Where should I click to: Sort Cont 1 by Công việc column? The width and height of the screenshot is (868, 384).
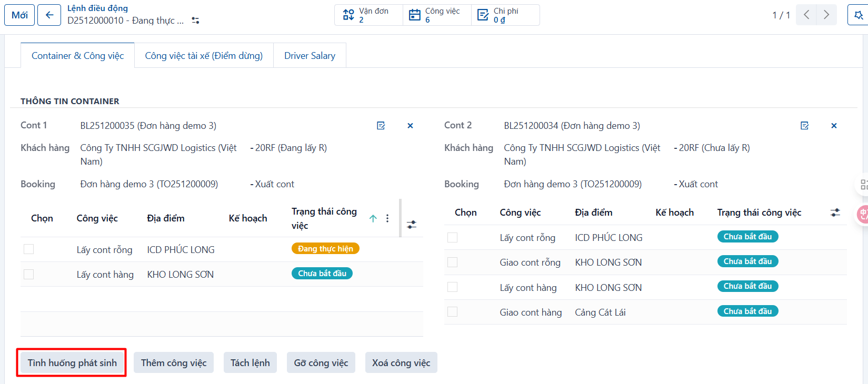tap(97, 218)
